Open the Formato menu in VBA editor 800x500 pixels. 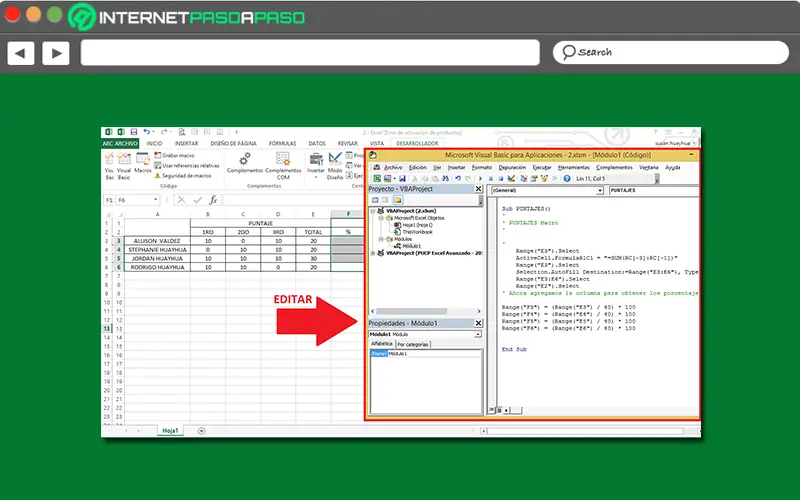(482, 167)
